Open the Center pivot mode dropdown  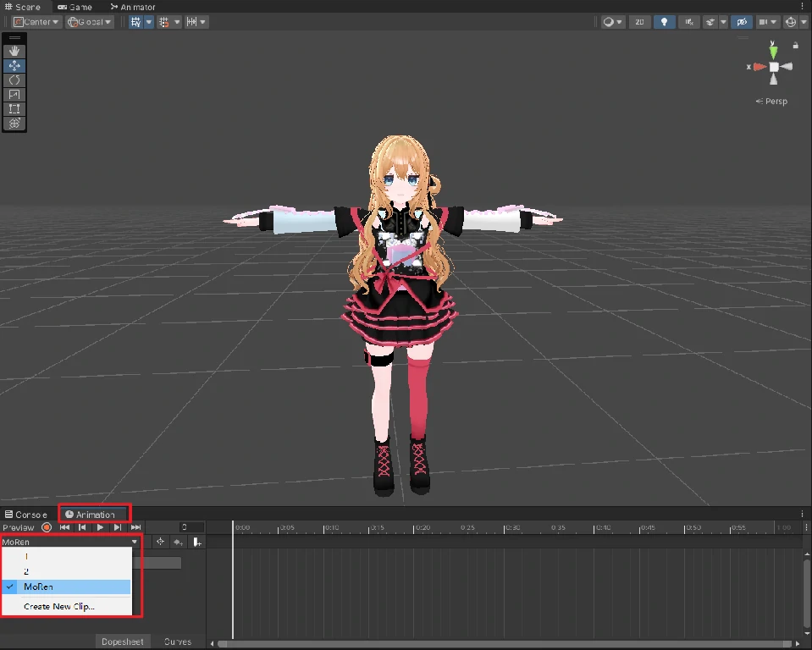pos(36,22)
